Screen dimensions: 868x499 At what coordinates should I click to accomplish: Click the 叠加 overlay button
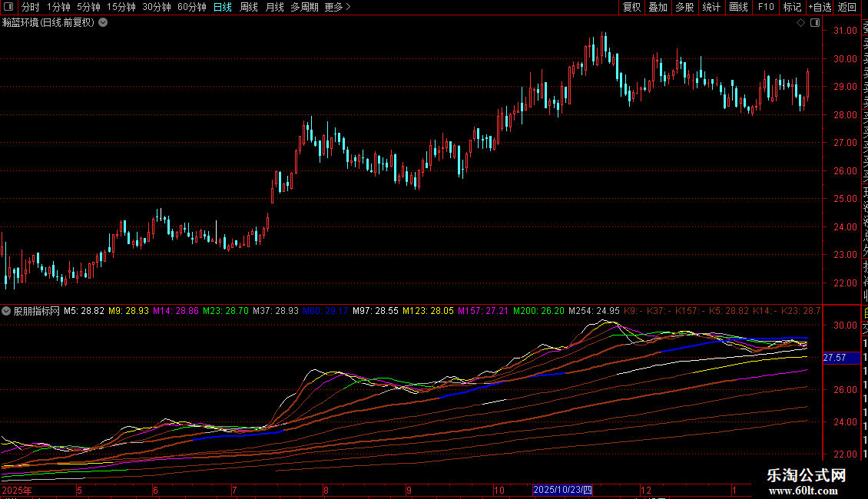tap(658, 7)
